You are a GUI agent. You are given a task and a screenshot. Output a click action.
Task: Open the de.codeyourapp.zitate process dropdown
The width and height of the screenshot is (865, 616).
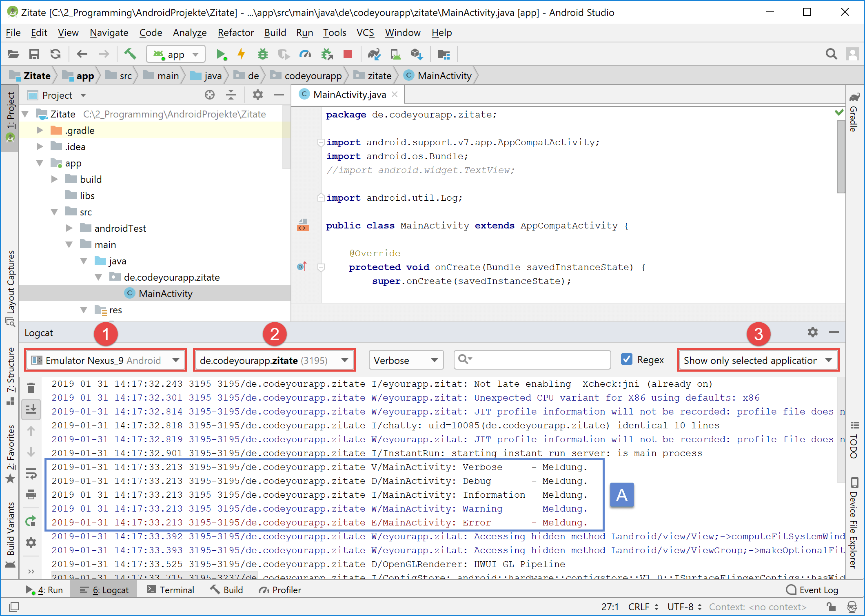tap(275, 360)
